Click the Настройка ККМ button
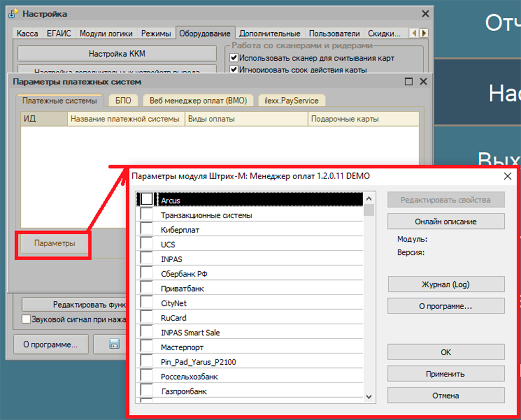This screenshot has width=521, height=420. click(x=117, y=54)
